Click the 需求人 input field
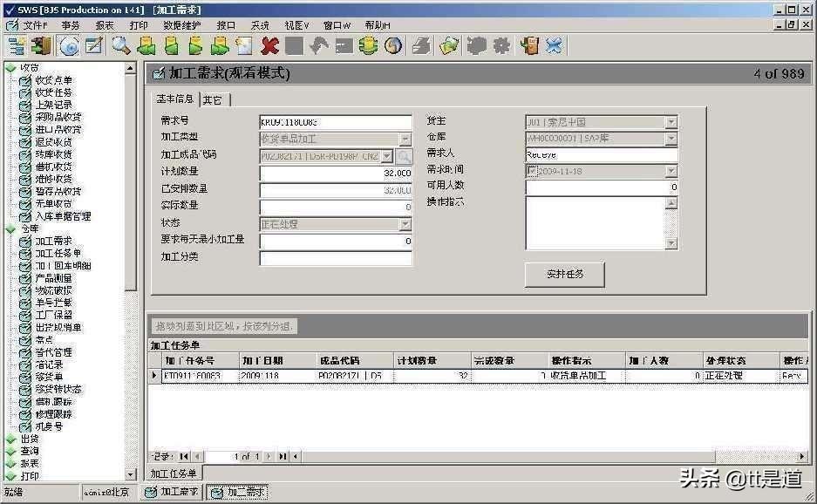The height and width of the screenshot is (504, 817). click(x=602, y=155)
